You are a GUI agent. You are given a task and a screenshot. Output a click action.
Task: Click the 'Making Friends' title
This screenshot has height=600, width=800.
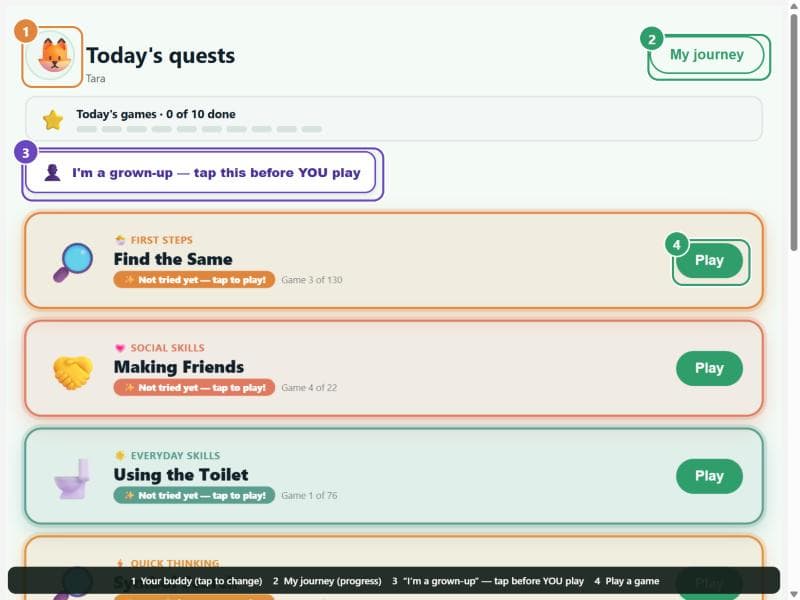pos(179,366)
